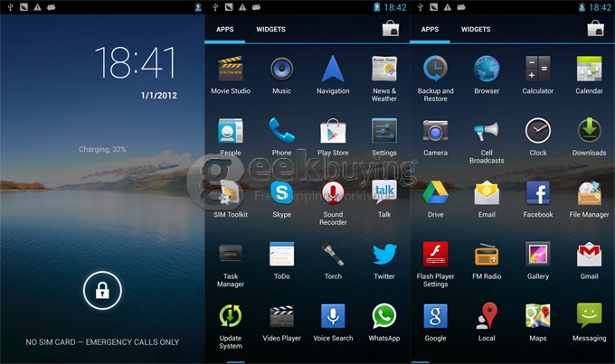Open Downloads app

click(589, 130)
